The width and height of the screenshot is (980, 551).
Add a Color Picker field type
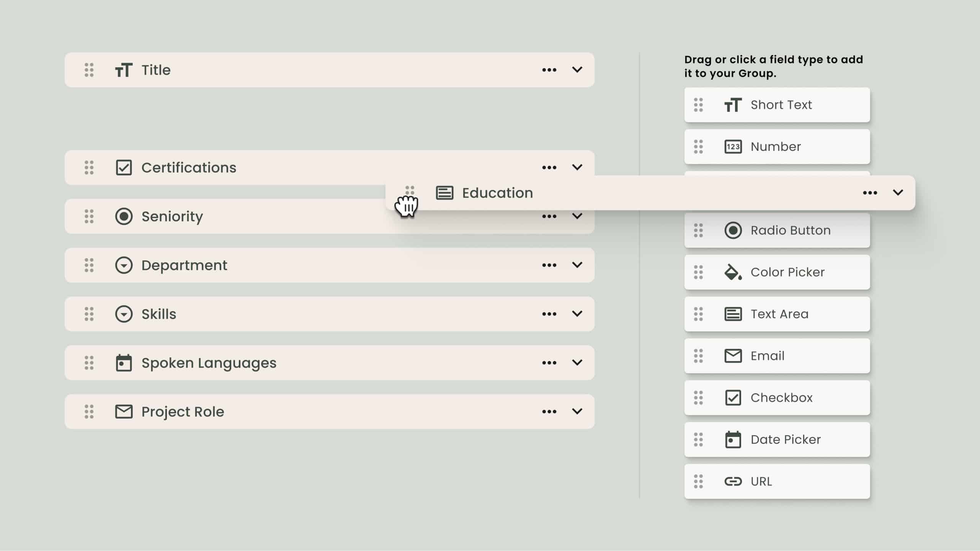point(777,272)
